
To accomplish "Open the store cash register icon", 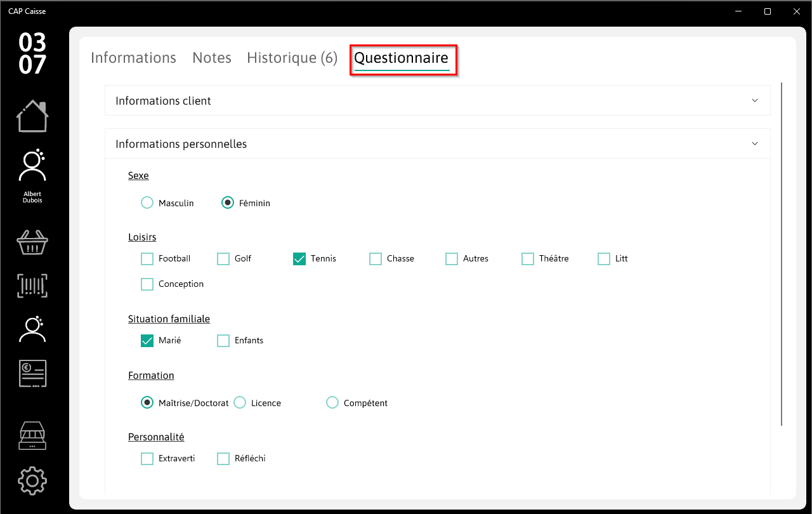I will click(32, 436).
